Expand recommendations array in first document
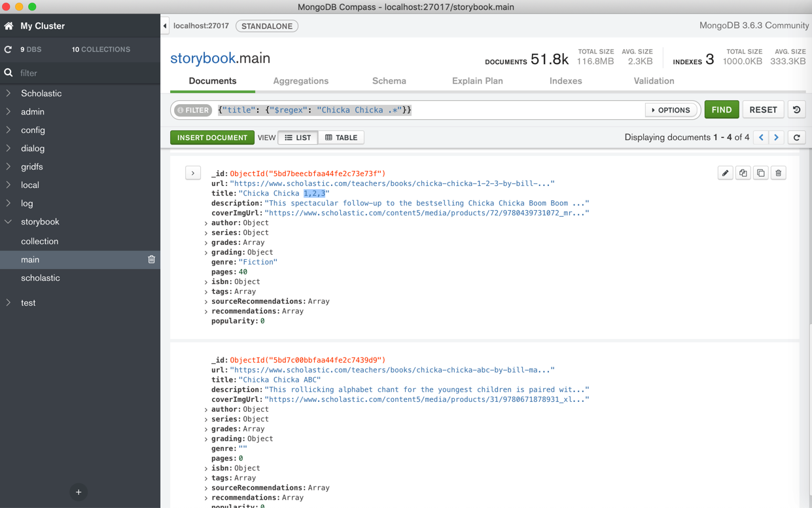 pos(206,312)
